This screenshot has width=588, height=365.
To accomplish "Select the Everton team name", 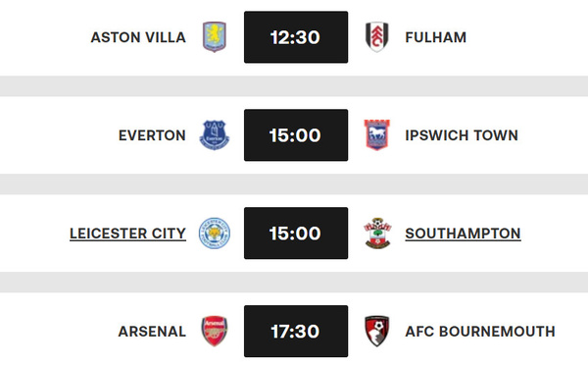I will [152, 135].
